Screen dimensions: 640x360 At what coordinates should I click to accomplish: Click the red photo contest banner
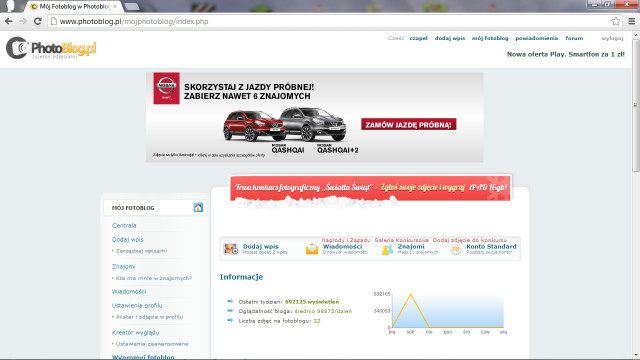point(370,188)
